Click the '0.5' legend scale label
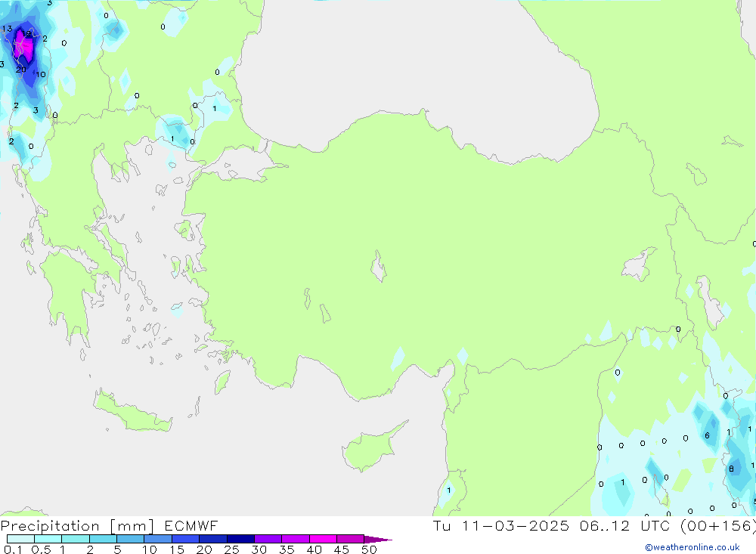The image size is (756, 554). (41, 549)
